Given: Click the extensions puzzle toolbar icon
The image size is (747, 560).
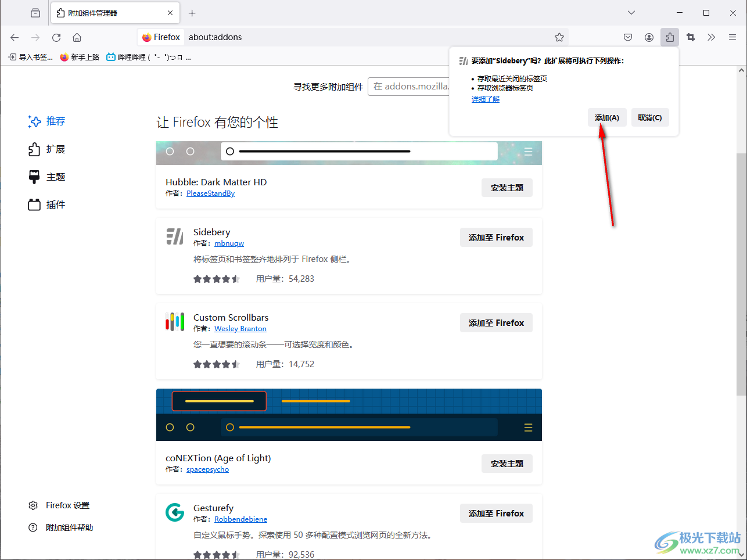Looking at the screenshot, I should click(x=670, y=37).
